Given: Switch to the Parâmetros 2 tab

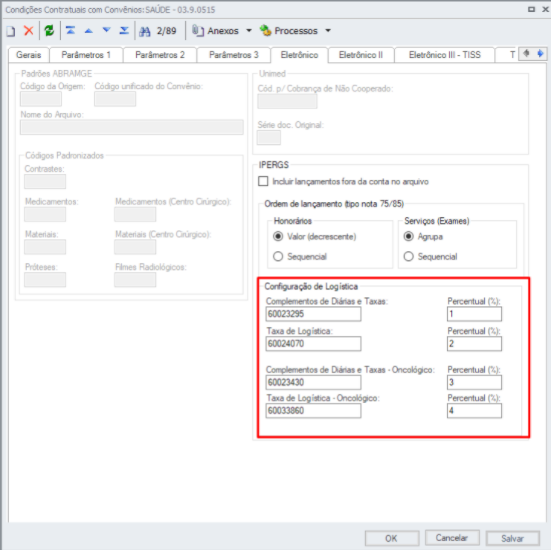Looking at the screenshot, I should [x=160, y=55].
